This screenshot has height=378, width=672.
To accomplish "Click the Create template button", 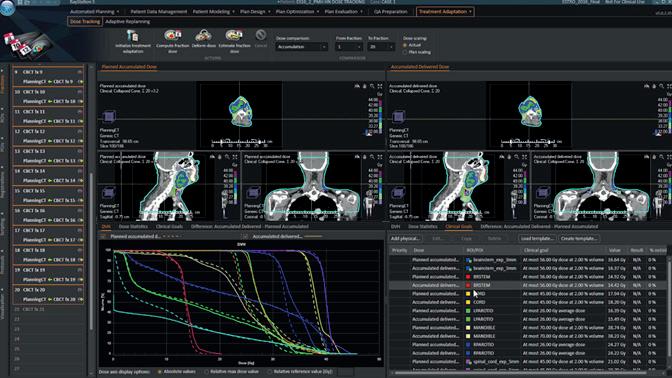I will pyautogui.click(x=579, y=238).
